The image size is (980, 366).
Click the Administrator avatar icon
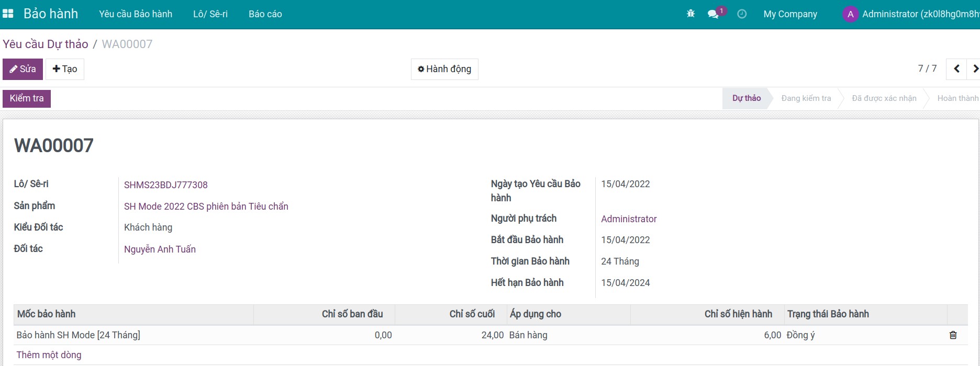coord(850,14)
